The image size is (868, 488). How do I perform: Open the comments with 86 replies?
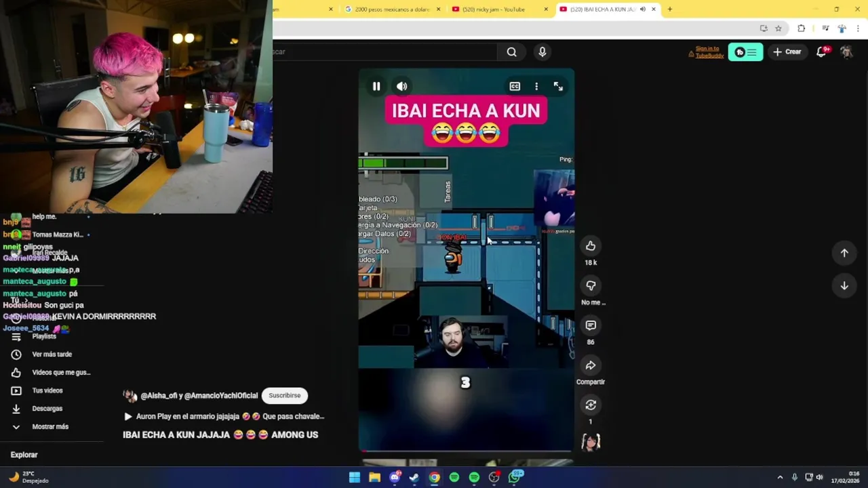(591, 325)
